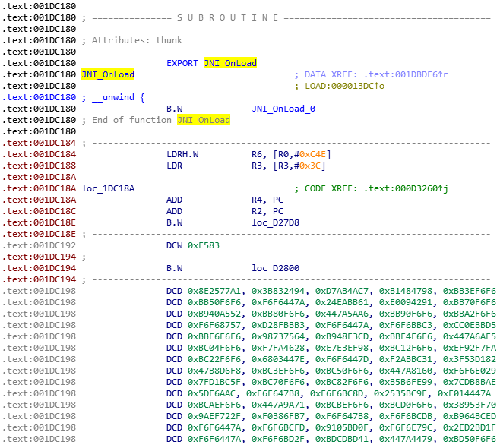Select data value 0x47B8D6F8

point(214,371)
